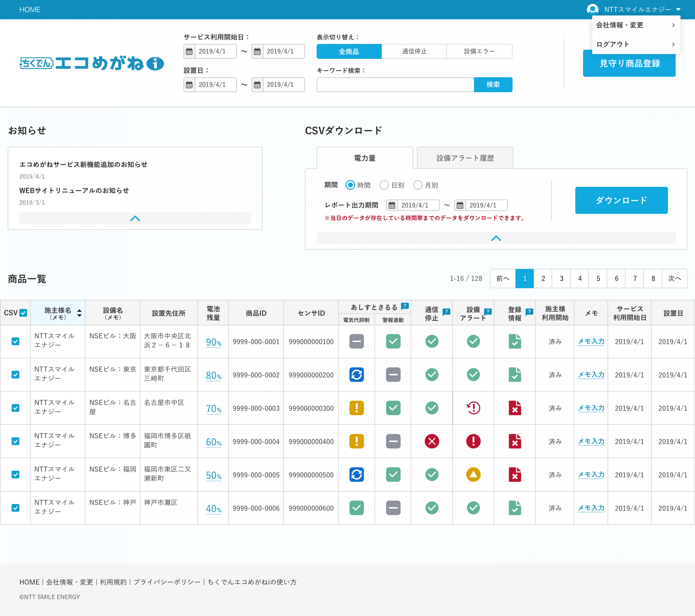Image resolution: width=695 pixels, height=616 pixels.
Task: Collapse the CSVダウンロード panel chevron
Action: point(496,238)
